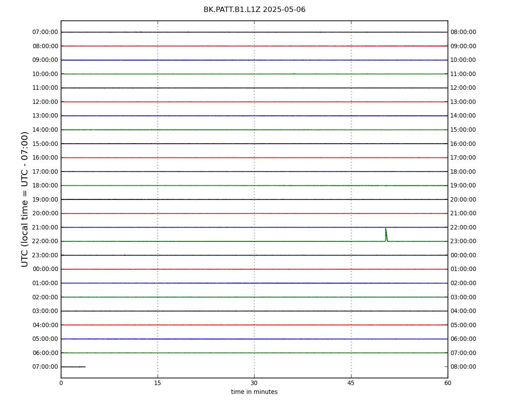Click the 'time in minutes' axis label
The image size is (509, 420).
254,392
